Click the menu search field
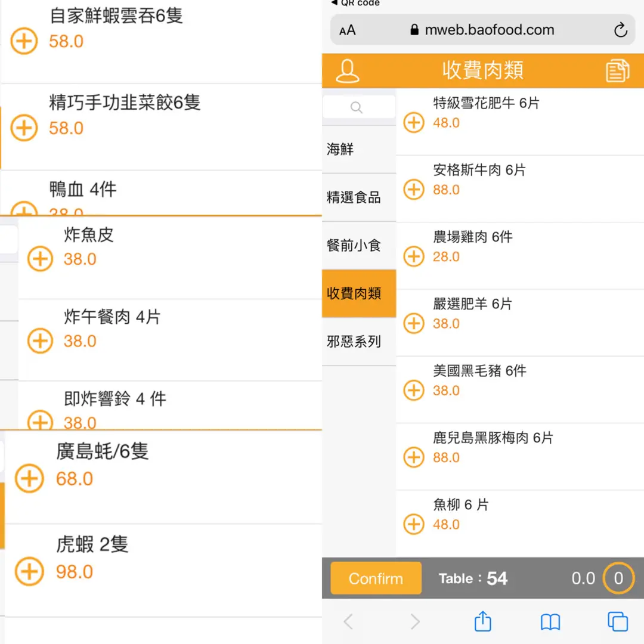This screenshot has width=644, height=644. tap(358, 107)
